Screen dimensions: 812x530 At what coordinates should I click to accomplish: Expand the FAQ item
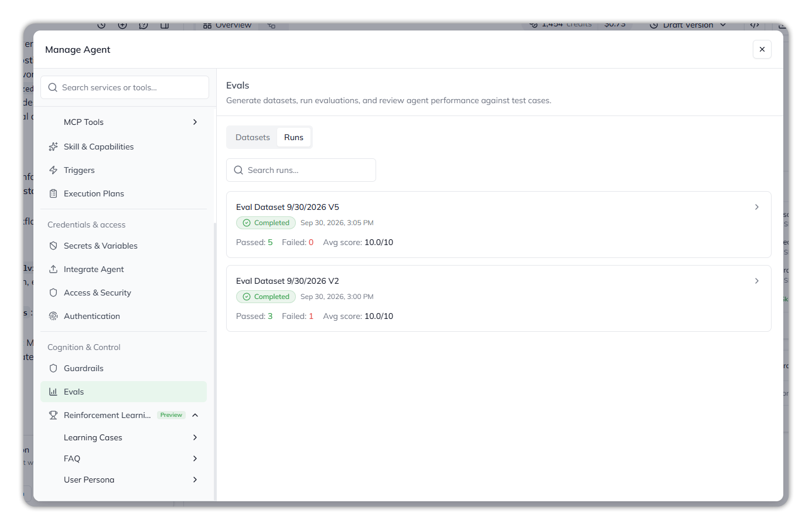click(195, 458)
